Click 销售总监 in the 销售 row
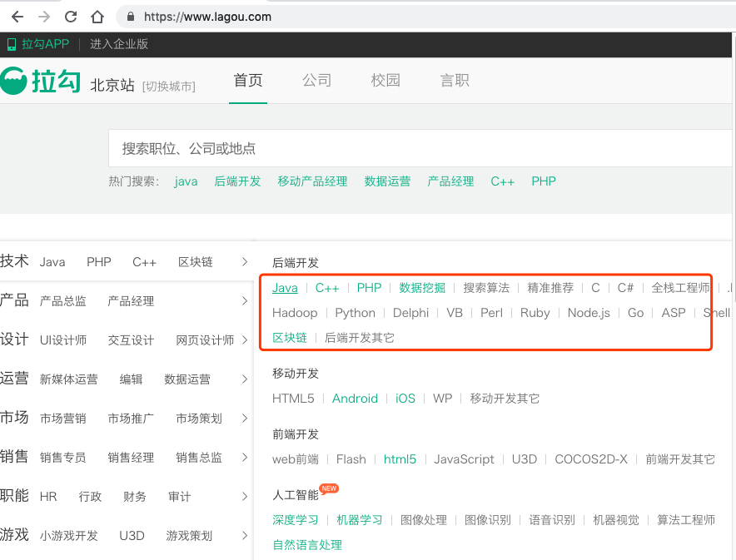The image size is (736, 560). (199, 458)
